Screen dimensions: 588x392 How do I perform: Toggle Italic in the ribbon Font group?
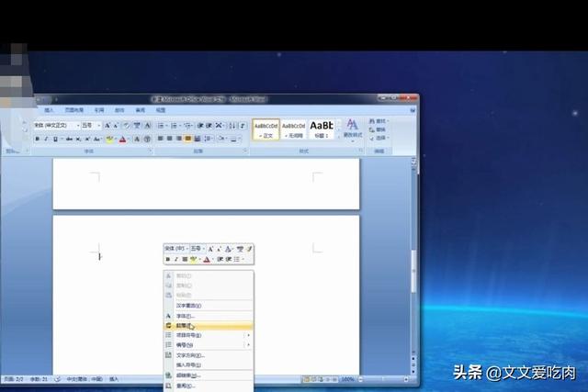click(x=46, y=139)
